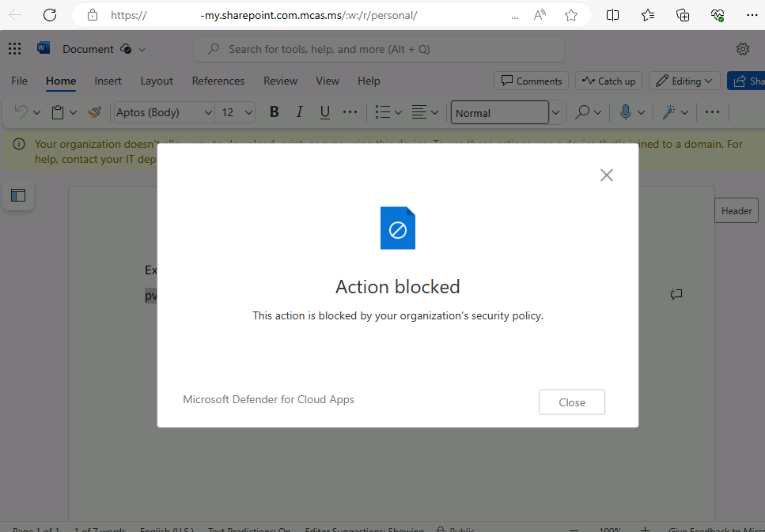
Task: Open Browser essentials heart icon
Action: coord(718,15)
